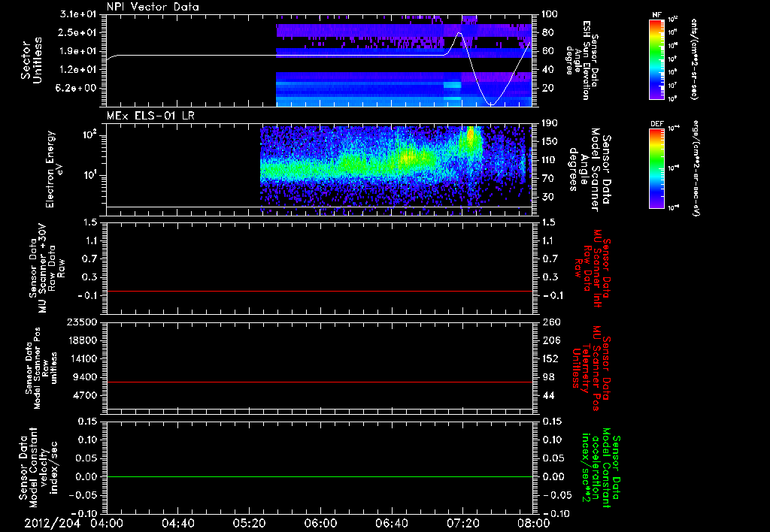Click the '23500' scanner position axis value

pyautogui.click(x=81, y=322)
